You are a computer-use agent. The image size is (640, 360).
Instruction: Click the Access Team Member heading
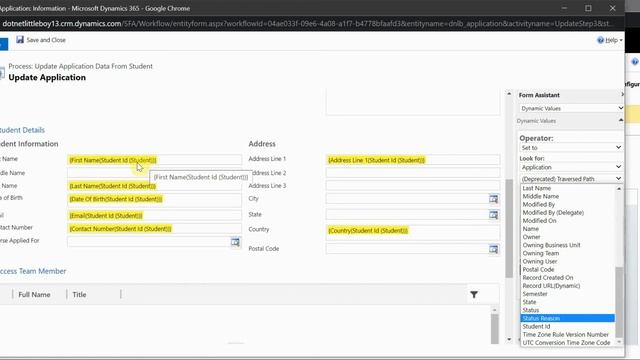33,271
